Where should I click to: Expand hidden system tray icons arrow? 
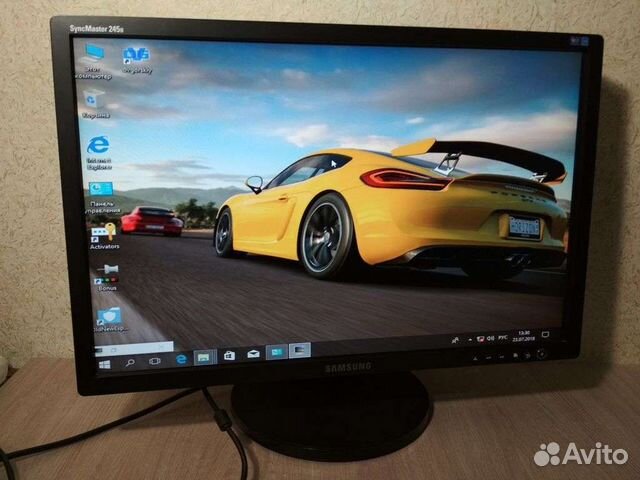470,340
